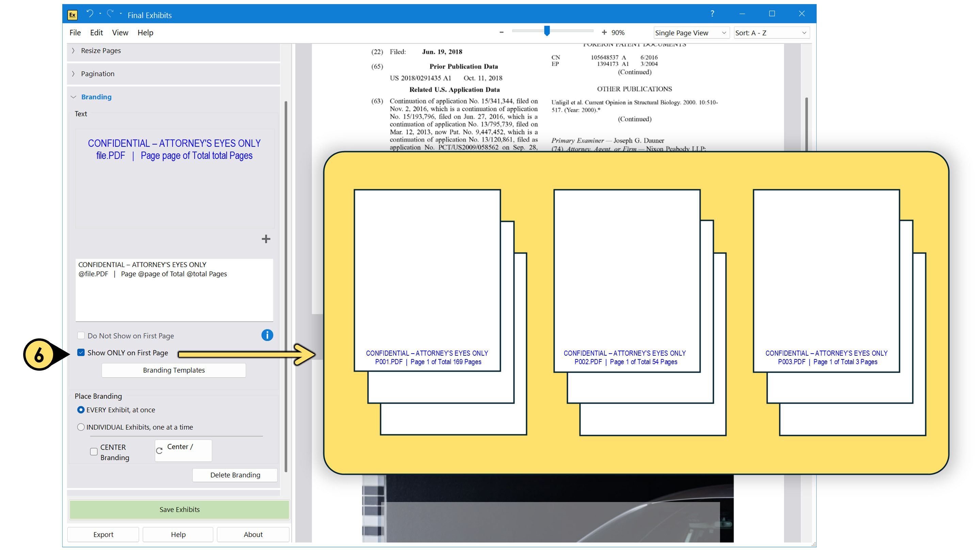Viewport: 980px width, 550px height.
Task: Click the Undo arrow icon
Action: click(x=90, y=14)
